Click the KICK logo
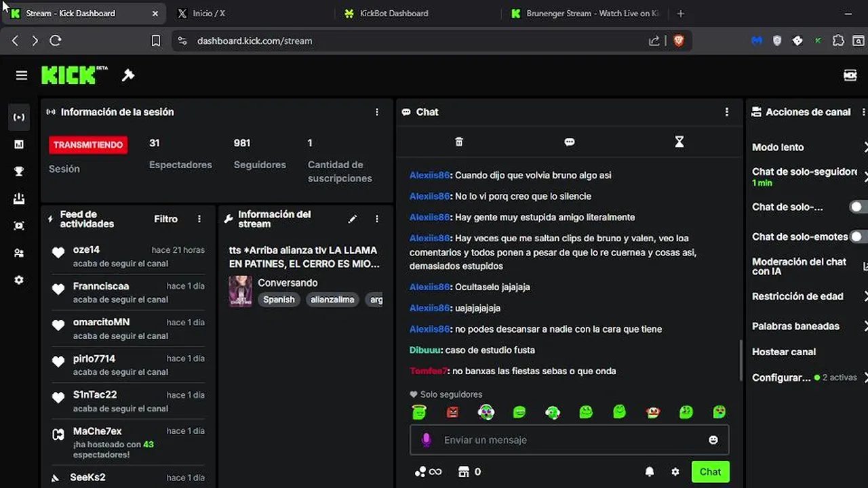Image resolution: width=868 pixels, height=488 pixels. point(74,75)
